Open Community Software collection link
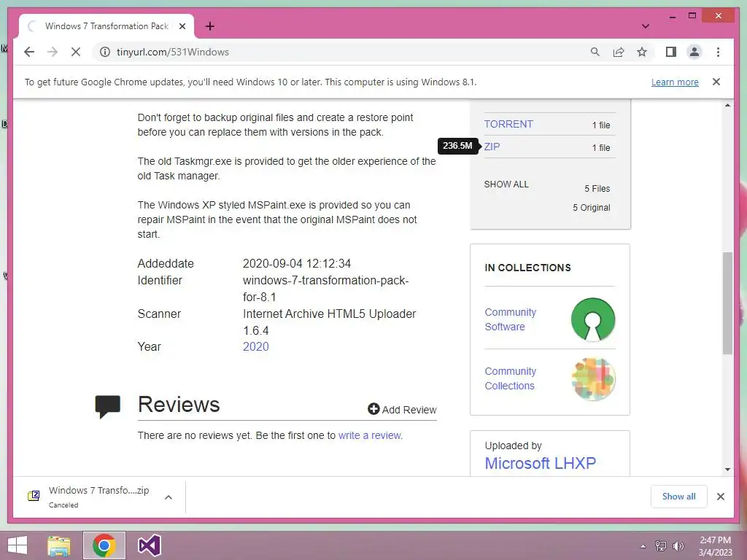 tap(510, 319)
